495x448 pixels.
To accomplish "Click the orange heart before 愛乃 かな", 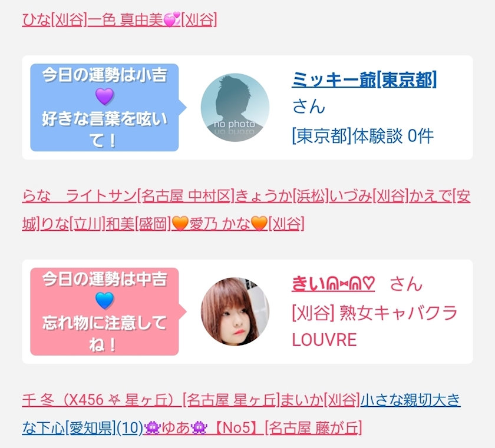I will pos(180,224).
